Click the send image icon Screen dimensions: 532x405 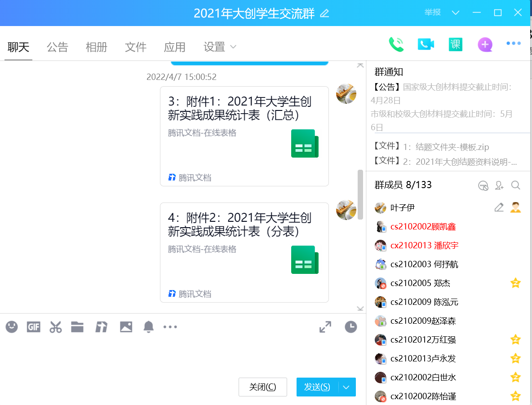tap(126, 327)
